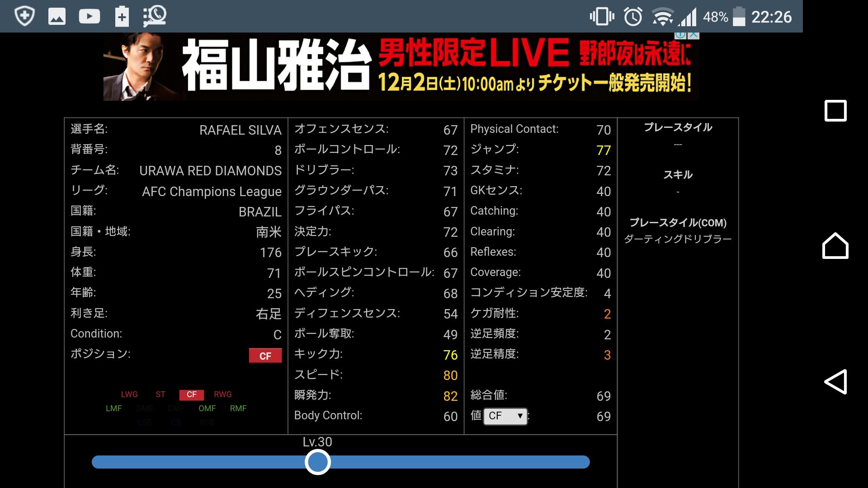Tap the battery plus notification icon
868x488 pixels.
[122, 17]
